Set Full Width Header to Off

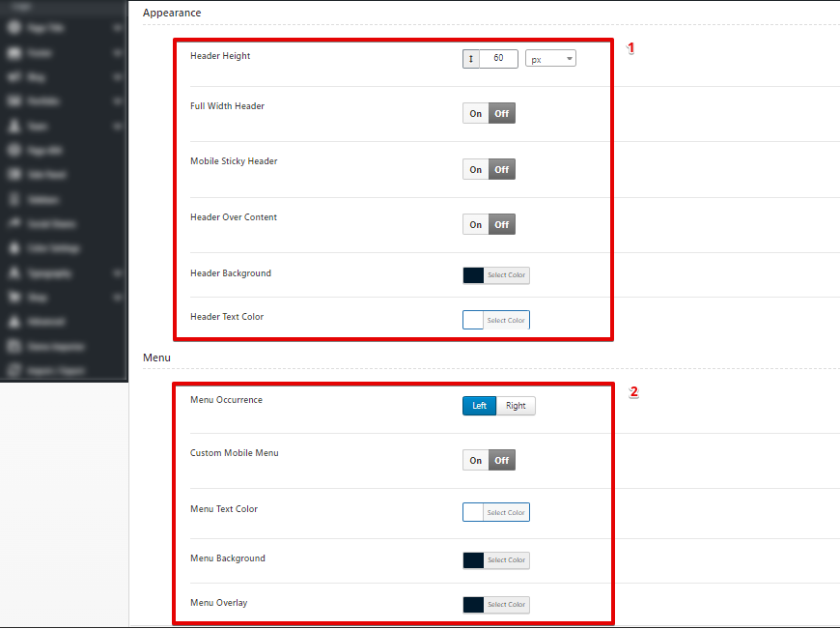pos(502,114)
